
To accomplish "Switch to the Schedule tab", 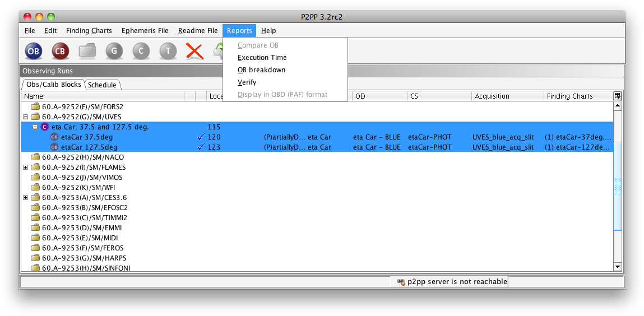I will (x=103, y=85).
